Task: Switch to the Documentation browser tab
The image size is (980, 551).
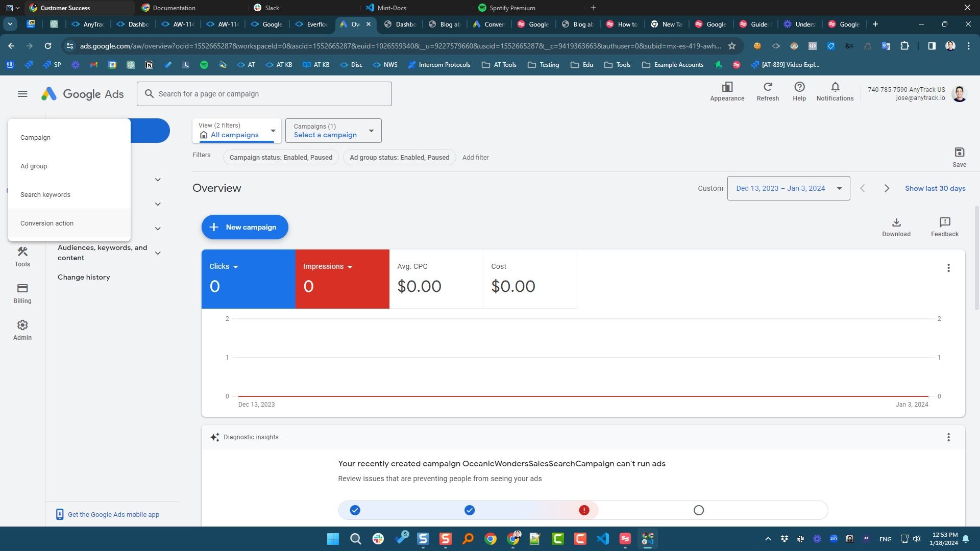Action: [174, 8]
